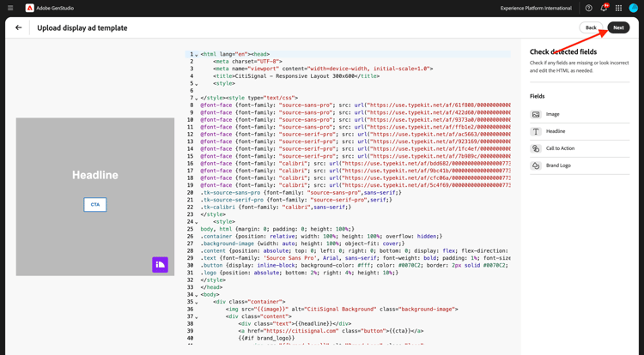Collapse the html tag at line 1
This screenshot has width=644, height=355.
click(x=197, y=55)
